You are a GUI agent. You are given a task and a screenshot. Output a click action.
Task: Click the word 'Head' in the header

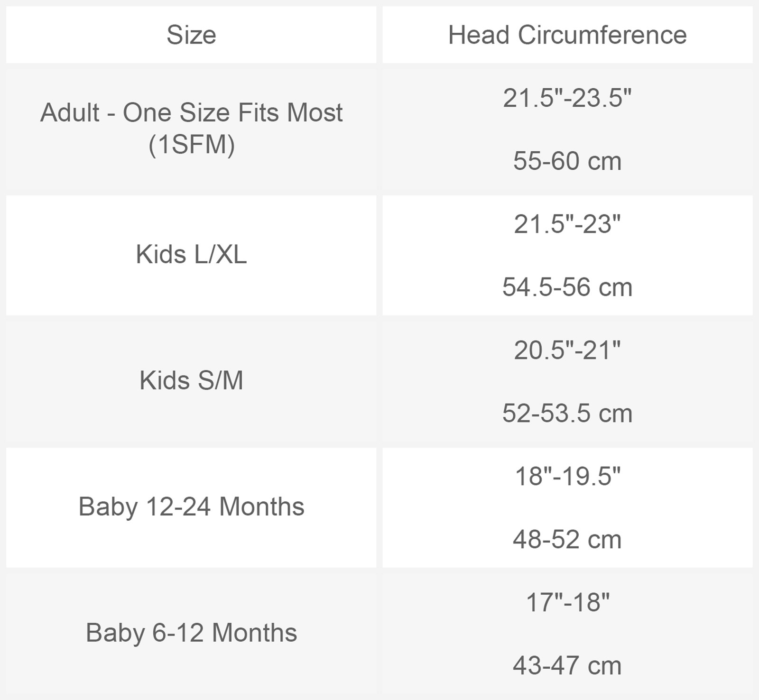[479, 35]
